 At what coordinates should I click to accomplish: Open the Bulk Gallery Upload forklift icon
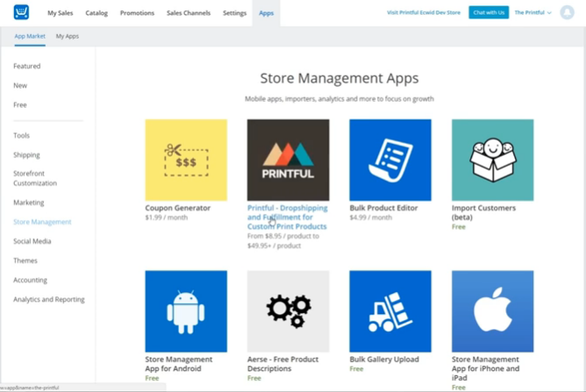point(390,311)
